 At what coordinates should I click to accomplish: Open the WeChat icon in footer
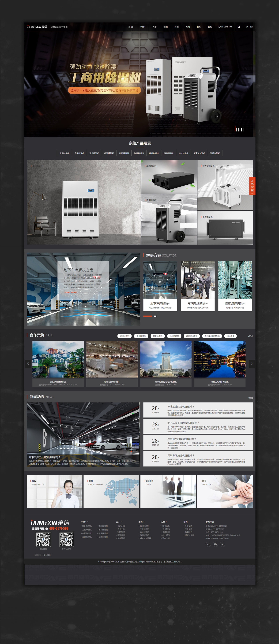point(215,544)
